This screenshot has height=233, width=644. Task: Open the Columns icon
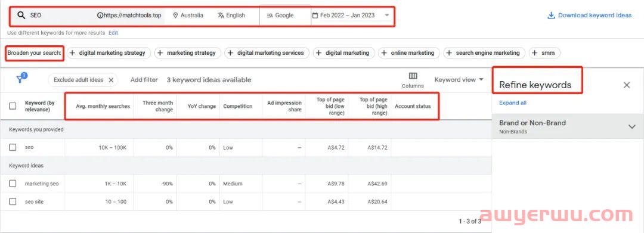pyautogui.click(x=413, y=76)
